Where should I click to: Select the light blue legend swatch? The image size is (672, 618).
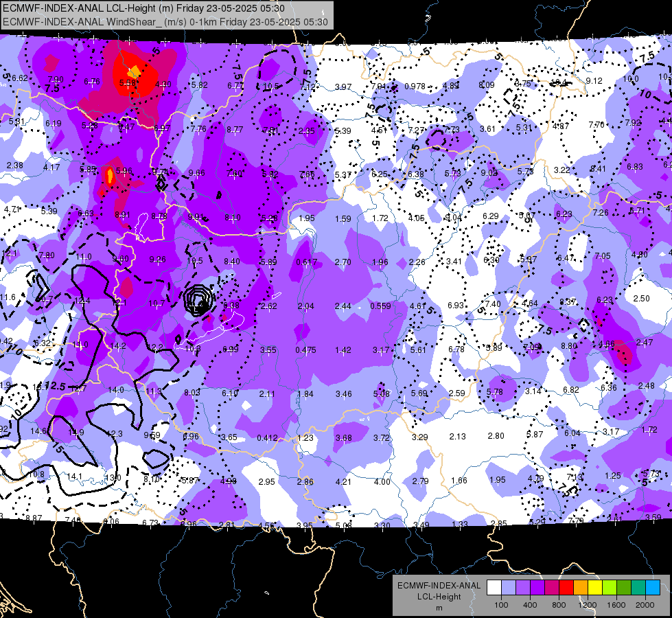click(653, 588)
